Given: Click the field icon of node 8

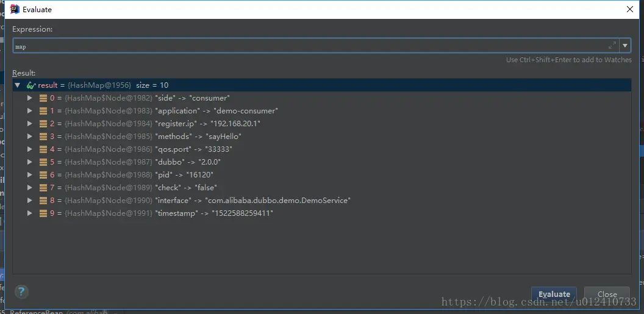Looking at the screenshot, I should pyautogui.click(x=43, y=201).
